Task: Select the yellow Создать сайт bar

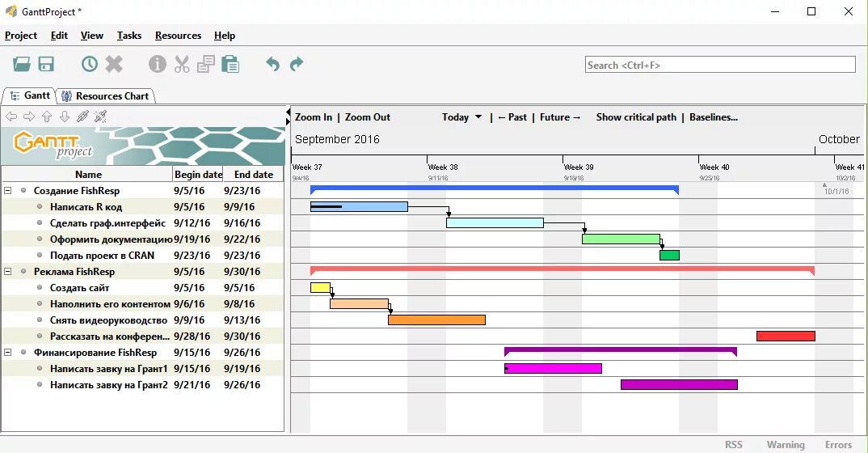Action: point(321,287)
